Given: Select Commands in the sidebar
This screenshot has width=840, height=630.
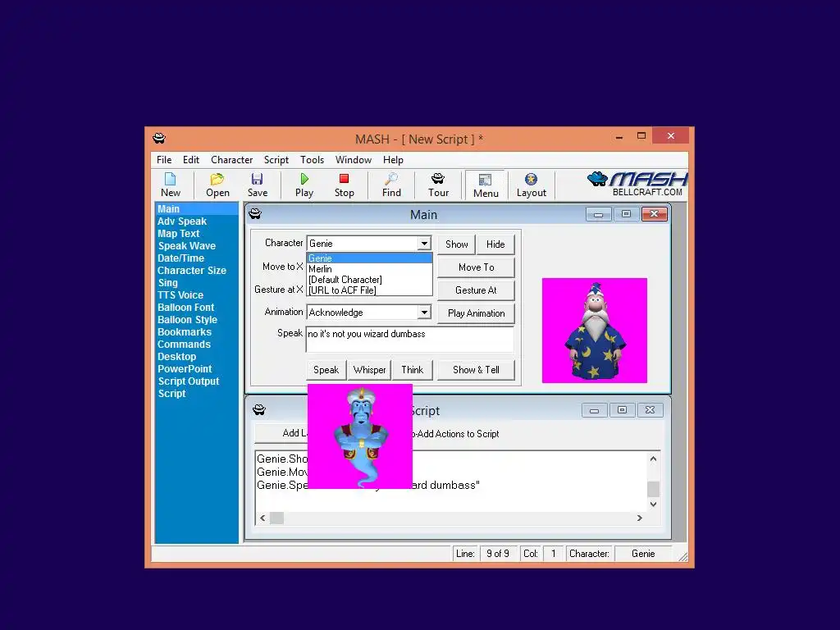Looking at the screenshot, I should pyautogui.click(x=184, y=345).
